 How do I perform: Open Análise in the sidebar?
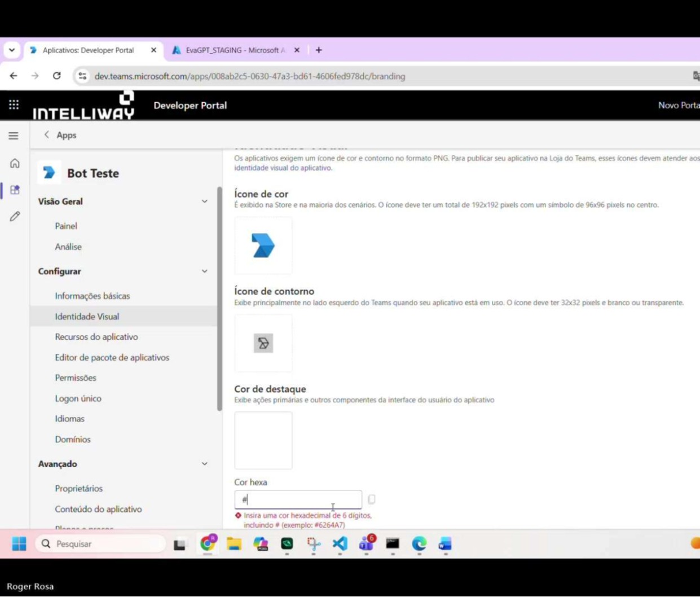pos(68,247)
